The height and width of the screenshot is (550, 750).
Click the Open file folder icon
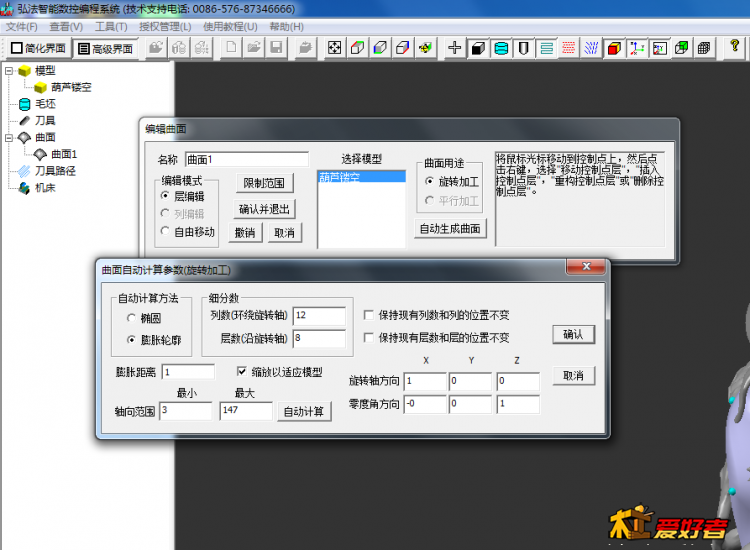254,48
